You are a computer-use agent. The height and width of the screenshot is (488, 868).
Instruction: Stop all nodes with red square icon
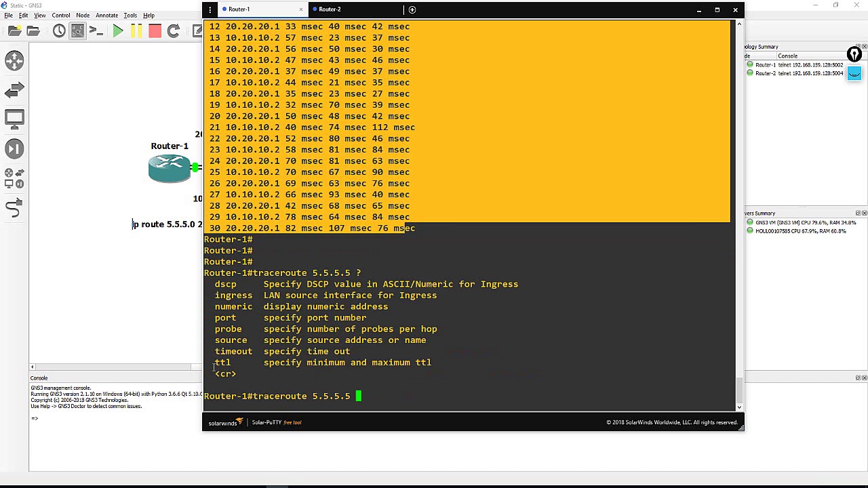(x=155, y=31)
